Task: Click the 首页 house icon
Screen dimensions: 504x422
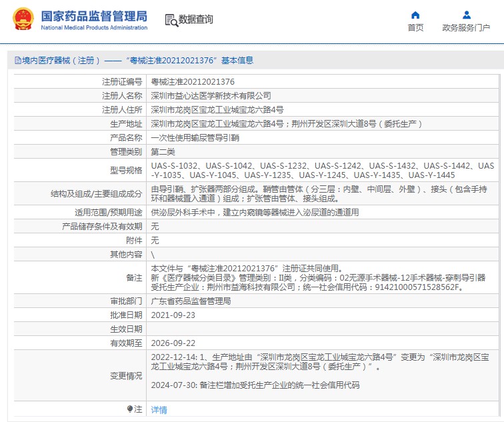Action: click(x=415, y=15)
